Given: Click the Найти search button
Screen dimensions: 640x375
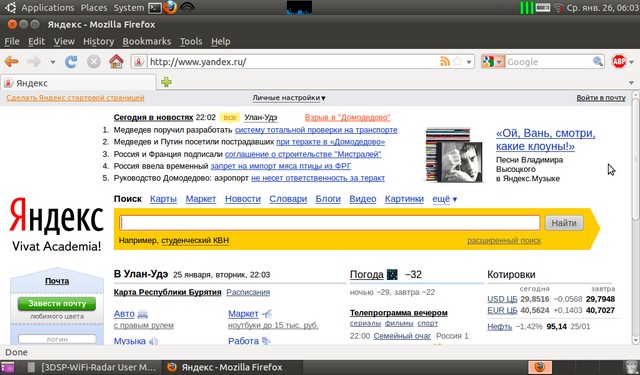Looking at the screenshot, I should point(564,223).
